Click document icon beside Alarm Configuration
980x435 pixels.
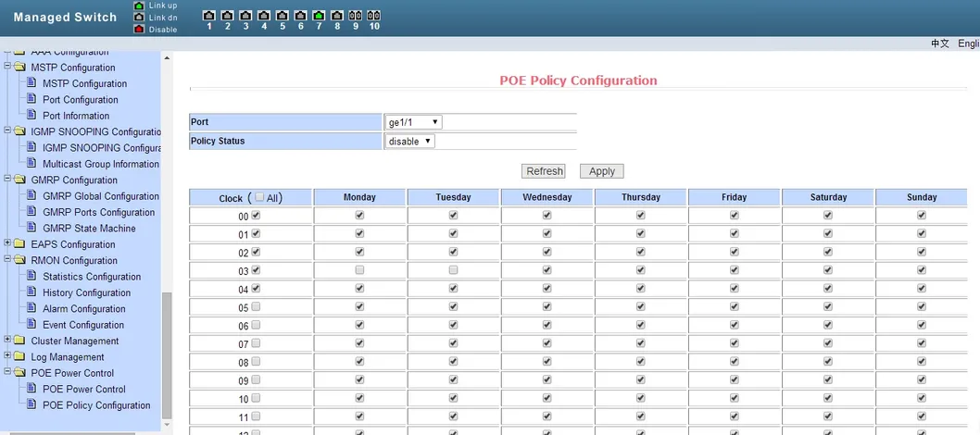(31, 308)
